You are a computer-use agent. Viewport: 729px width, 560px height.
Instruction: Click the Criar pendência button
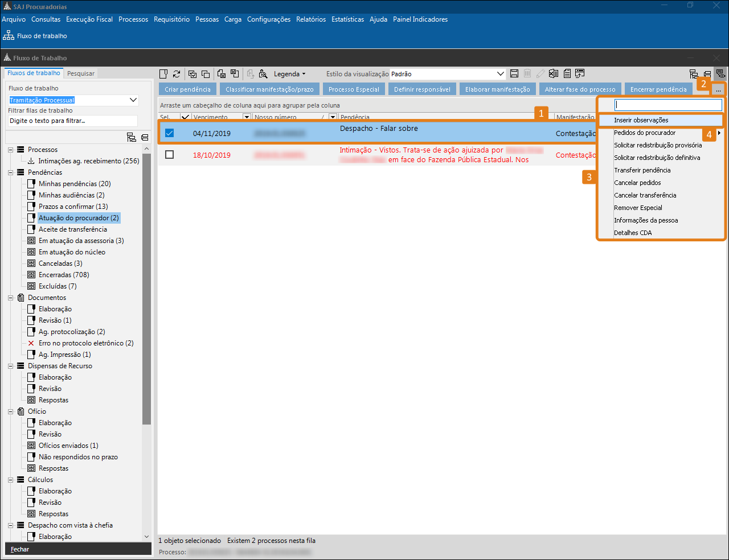tap(187, 89)
